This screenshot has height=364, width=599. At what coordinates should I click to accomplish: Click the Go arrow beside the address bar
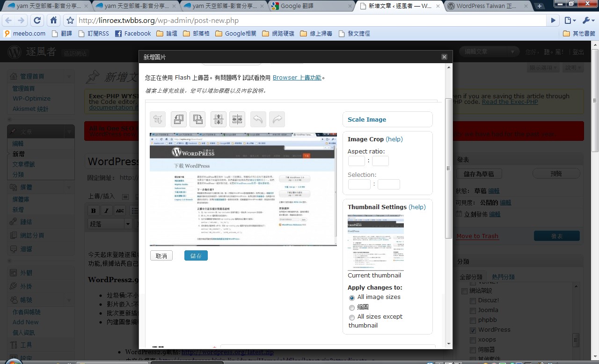pos(553,21)
